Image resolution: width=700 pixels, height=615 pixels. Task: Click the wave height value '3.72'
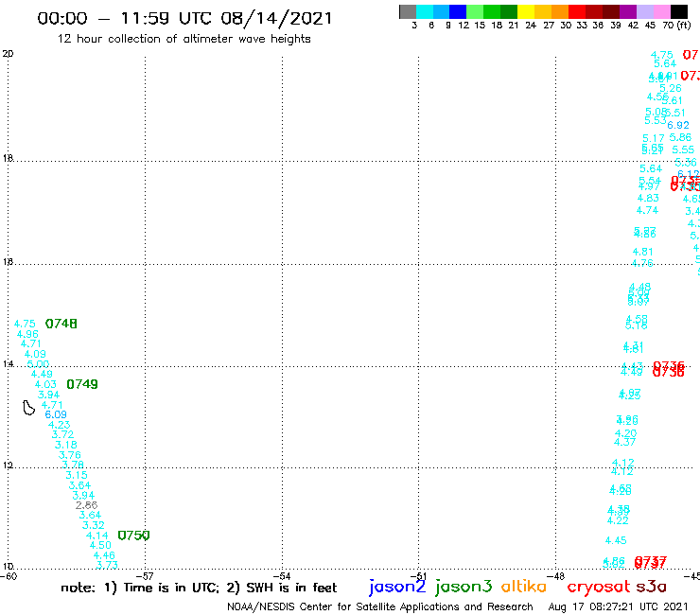(x=62, y=434)
